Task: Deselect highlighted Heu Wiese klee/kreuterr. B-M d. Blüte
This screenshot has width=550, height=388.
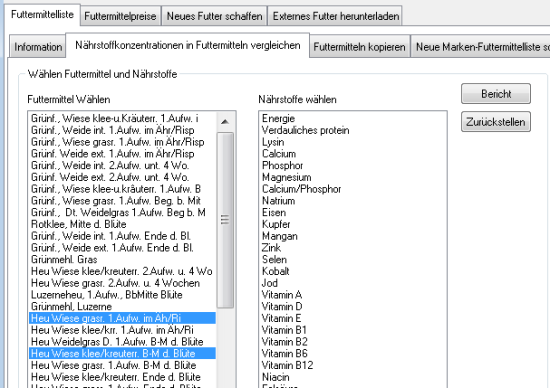Action: 122,353
